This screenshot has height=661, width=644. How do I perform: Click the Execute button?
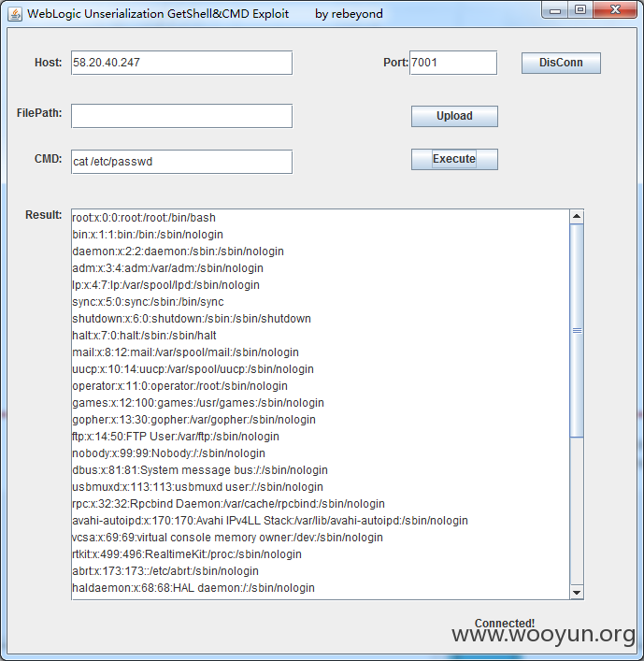(454, 159)
